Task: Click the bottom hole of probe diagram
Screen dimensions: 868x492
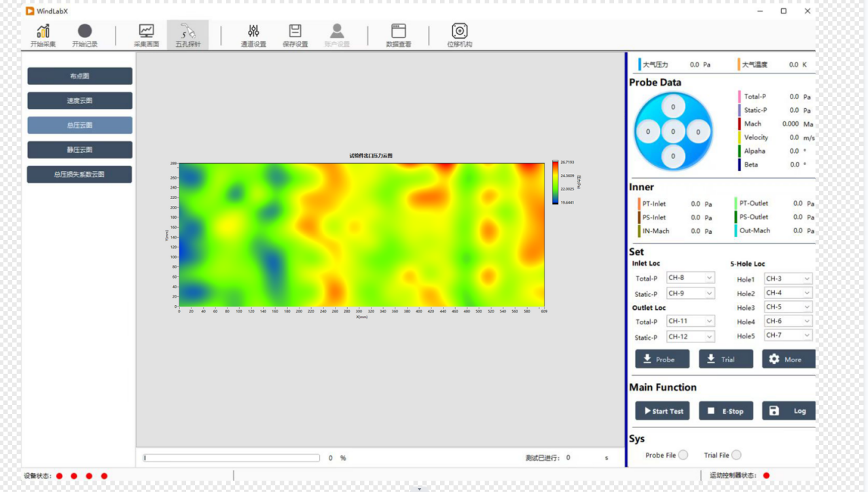Action: [673, 156]
